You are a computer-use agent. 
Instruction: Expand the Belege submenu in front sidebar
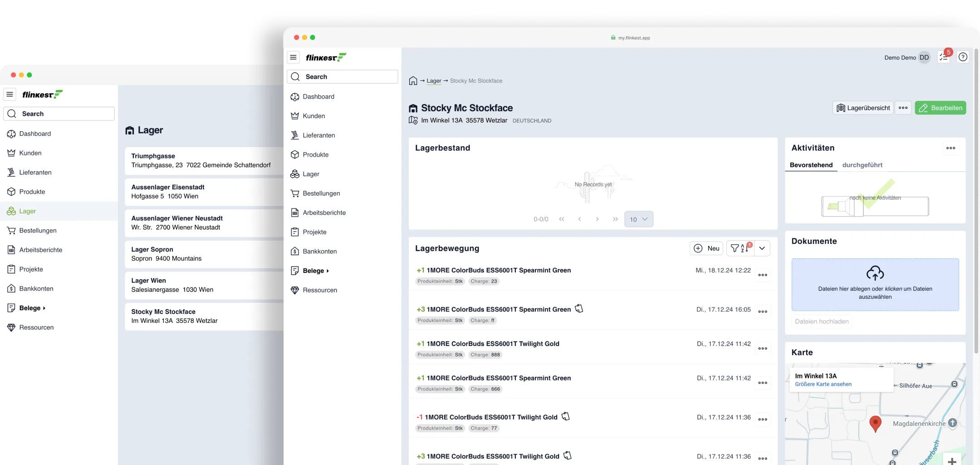pyautogui.click(x=316, y=271)
